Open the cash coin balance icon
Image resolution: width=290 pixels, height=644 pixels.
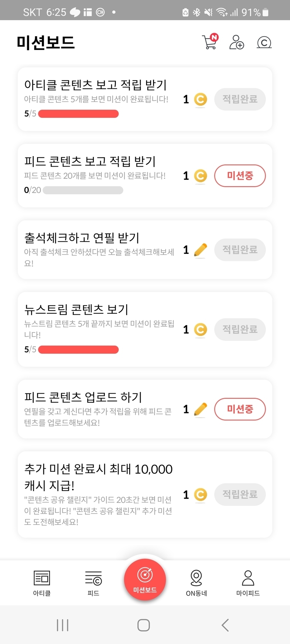[264, 42]
